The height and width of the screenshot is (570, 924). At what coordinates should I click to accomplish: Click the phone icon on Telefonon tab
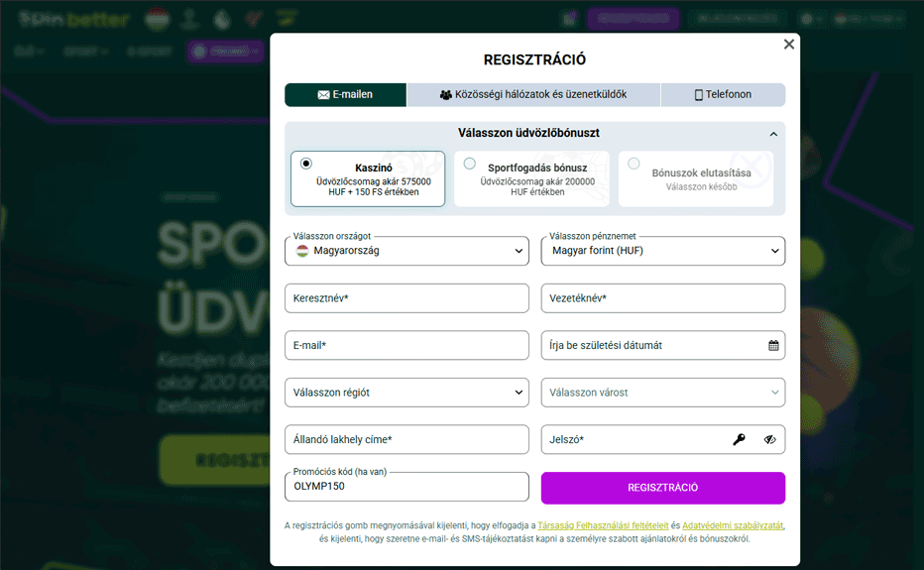(x=698, y=95)
